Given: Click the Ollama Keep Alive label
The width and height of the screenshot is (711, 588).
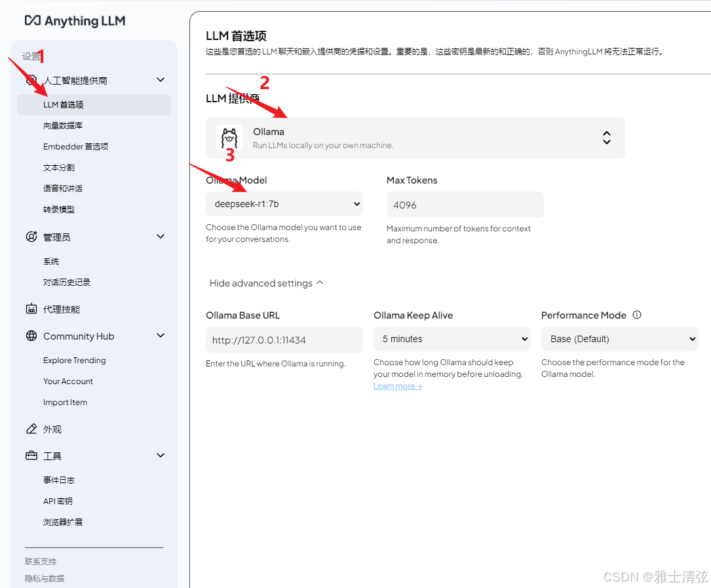Looking at the screenshot, I should tap(413, 315).
